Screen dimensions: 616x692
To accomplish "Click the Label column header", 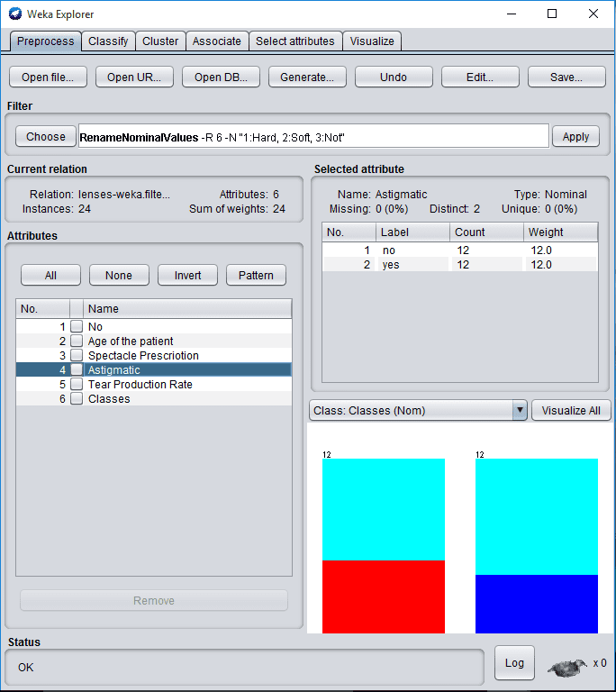I will pos(412,232).
